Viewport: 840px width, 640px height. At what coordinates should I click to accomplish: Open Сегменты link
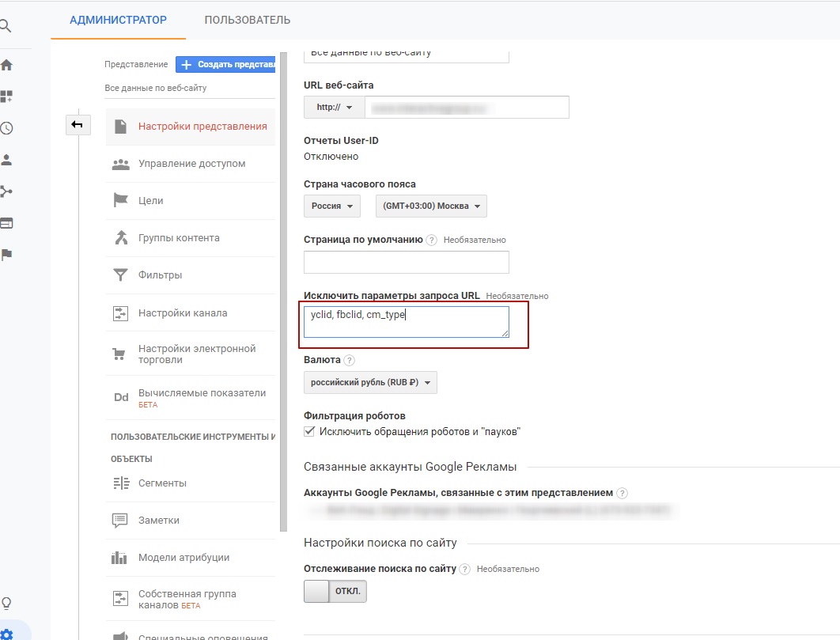click(162, 483)
